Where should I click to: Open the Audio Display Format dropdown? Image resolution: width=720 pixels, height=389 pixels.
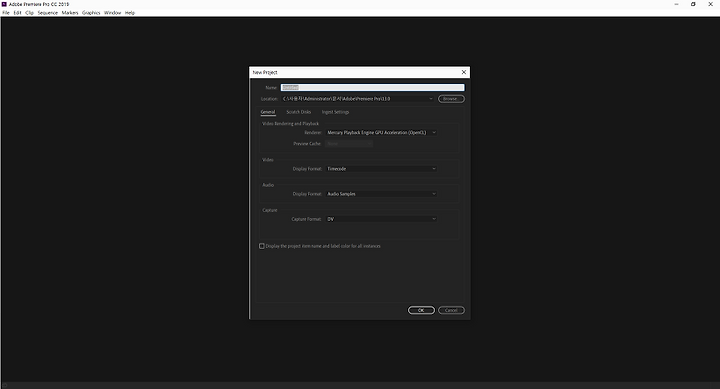(x=381, y=194)
